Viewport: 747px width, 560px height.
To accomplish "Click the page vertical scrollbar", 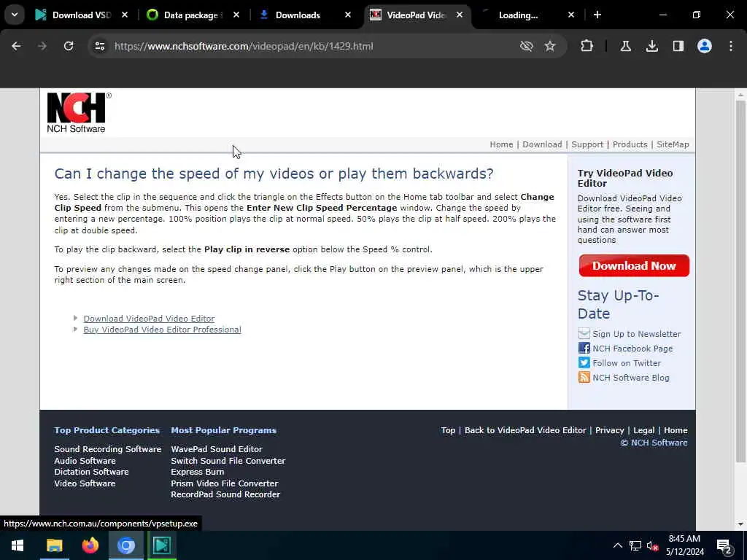I will tap(740, 281).
